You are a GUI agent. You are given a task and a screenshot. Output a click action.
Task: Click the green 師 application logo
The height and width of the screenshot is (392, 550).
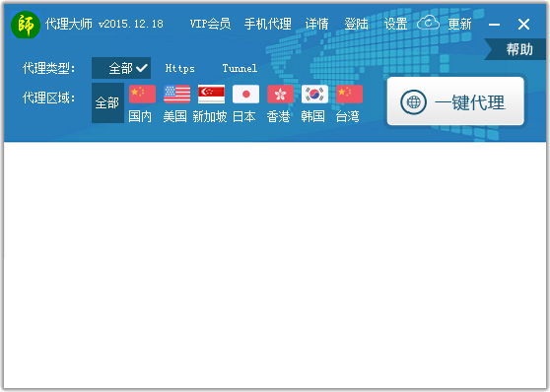[26, 25]
